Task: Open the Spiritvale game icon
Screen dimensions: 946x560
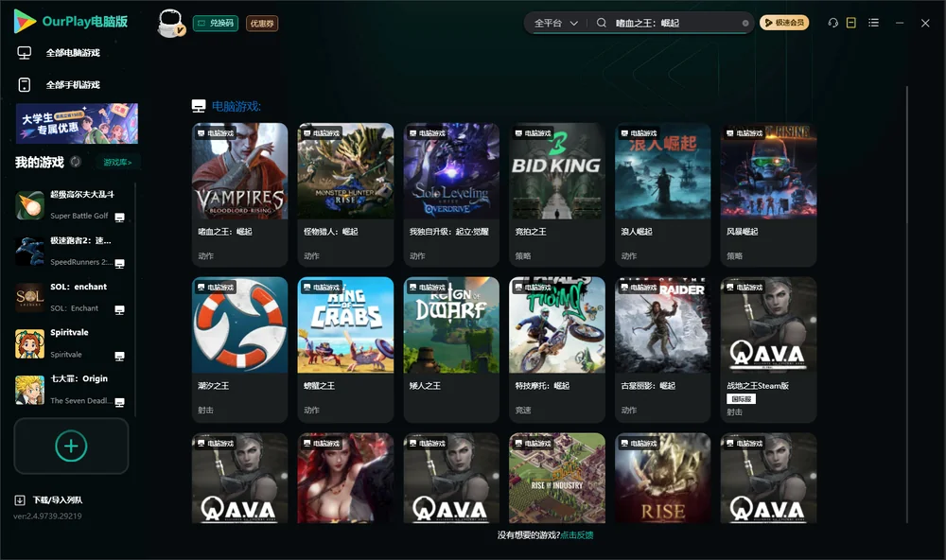Action: 29,343
